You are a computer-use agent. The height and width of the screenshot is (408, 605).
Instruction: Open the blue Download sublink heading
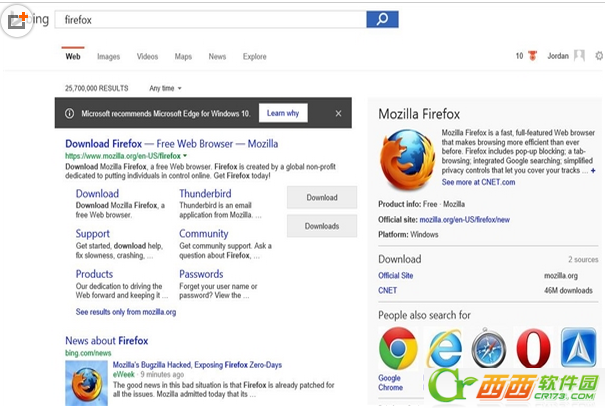97,193
